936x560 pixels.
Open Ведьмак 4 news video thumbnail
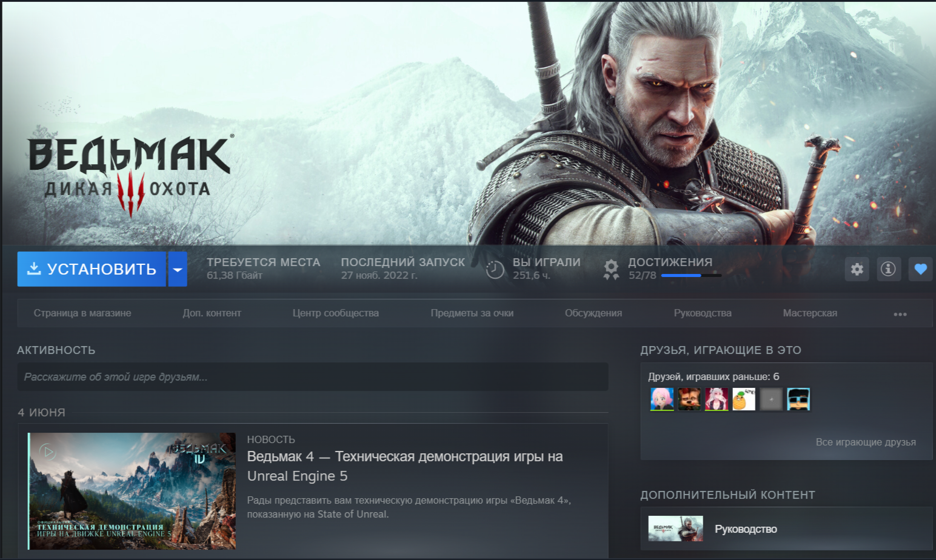(132, 491)
